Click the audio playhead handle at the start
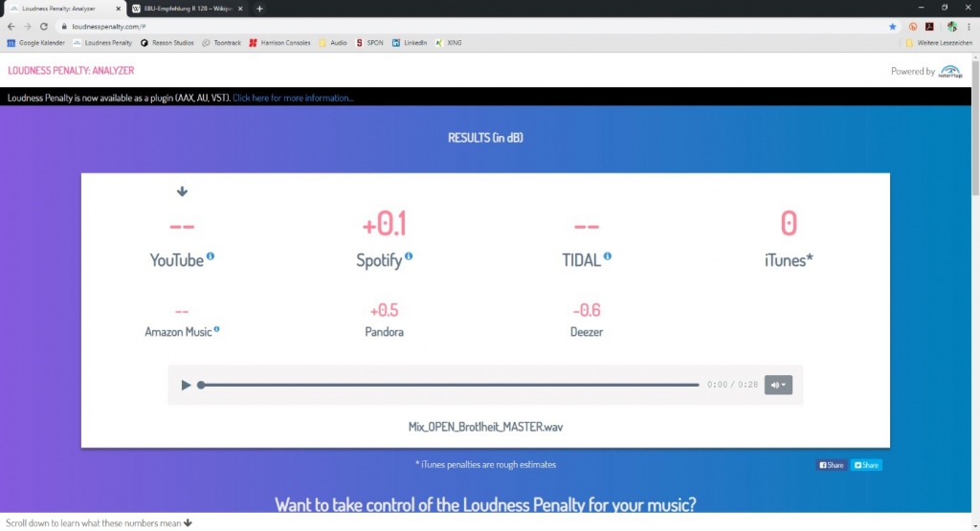The height and width of the screenshot is (531, 980). pos(201,385)
